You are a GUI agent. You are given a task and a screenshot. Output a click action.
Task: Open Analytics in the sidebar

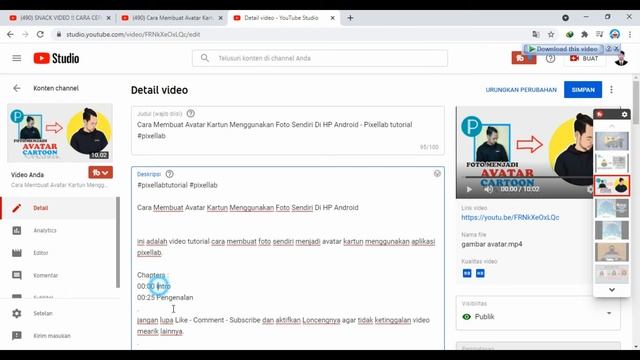pyautogui.click(x=58, y=231)
